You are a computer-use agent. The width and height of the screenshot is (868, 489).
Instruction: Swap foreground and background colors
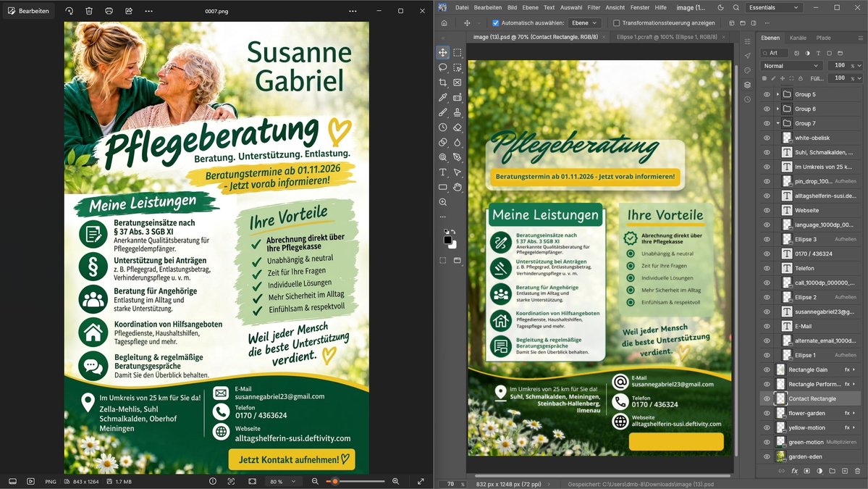pyautogui.click(x=453, y=232)
